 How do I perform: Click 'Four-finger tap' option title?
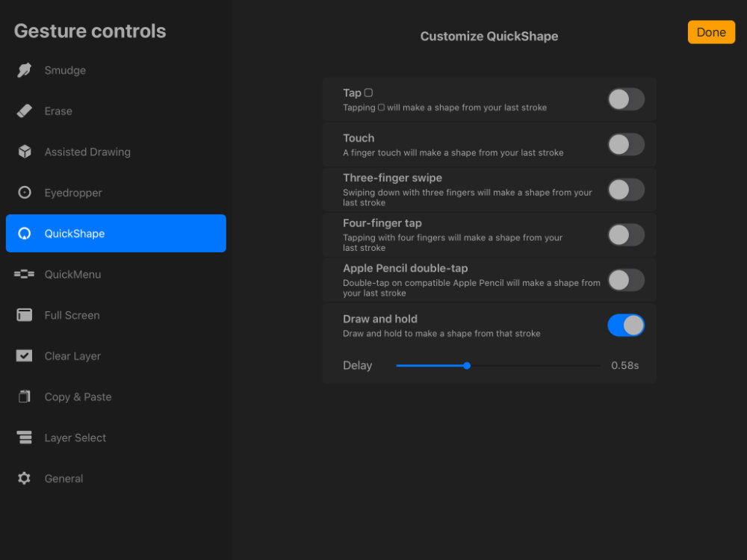tap(382, 223)
